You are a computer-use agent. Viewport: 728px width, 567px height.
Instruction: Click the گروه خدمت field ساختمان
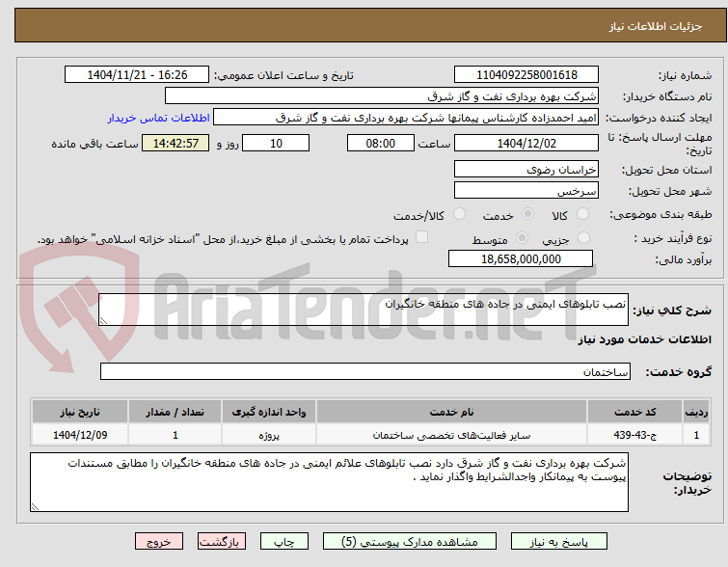(x=364, y=371)
